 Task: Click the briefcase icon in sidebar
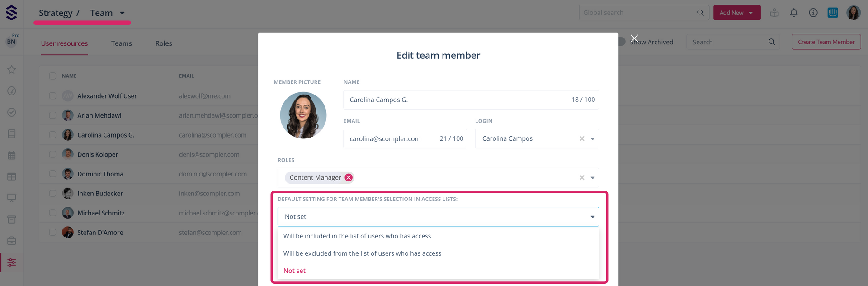(x=12, y=241)
